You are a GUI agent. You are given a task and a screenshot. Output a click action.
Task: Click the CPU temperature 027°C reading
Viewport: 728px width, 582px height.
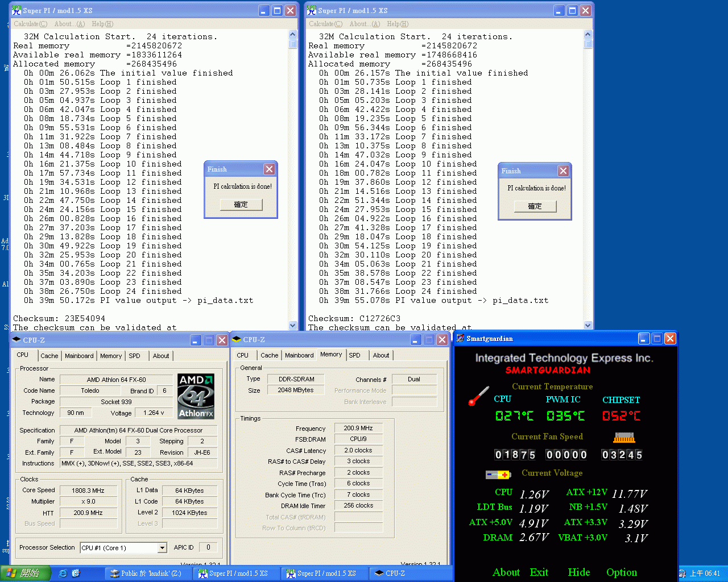[514, 416]
